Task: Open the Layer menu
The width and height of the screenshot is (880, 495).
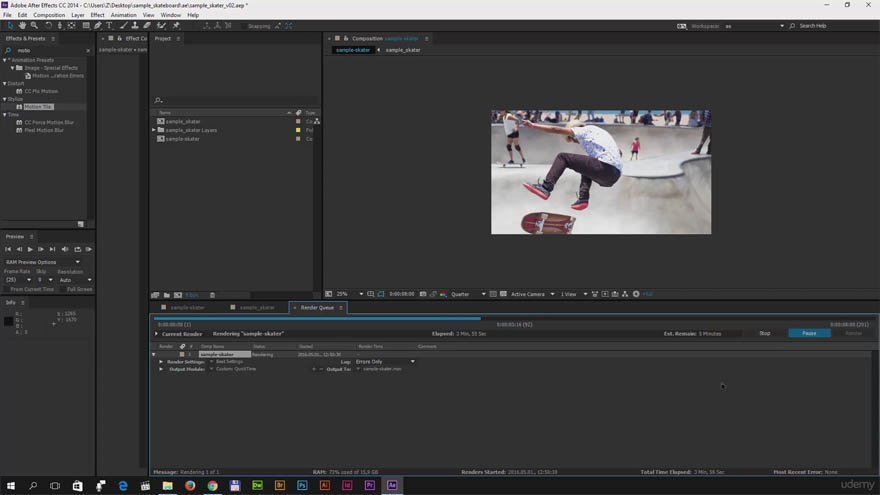Action: 78,15
